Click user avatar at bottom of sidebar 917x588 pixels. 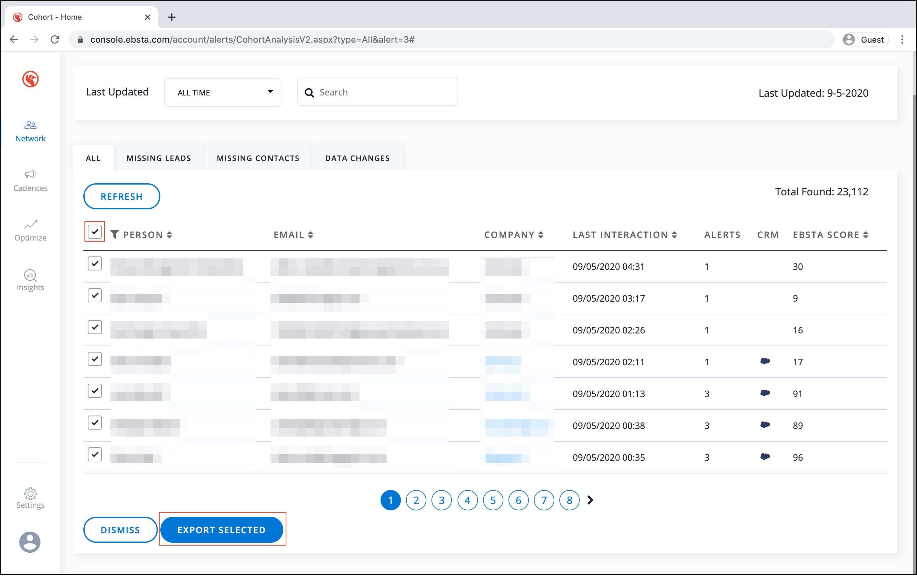coord(30,542)
